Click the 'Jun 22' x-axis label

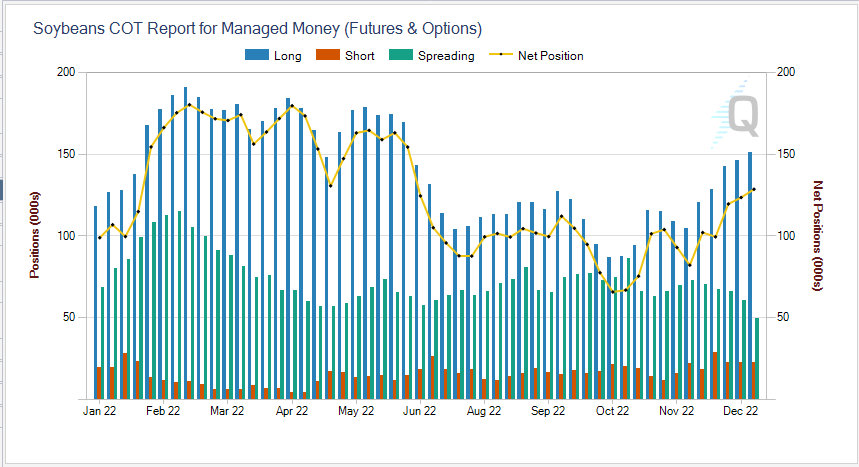419,411
